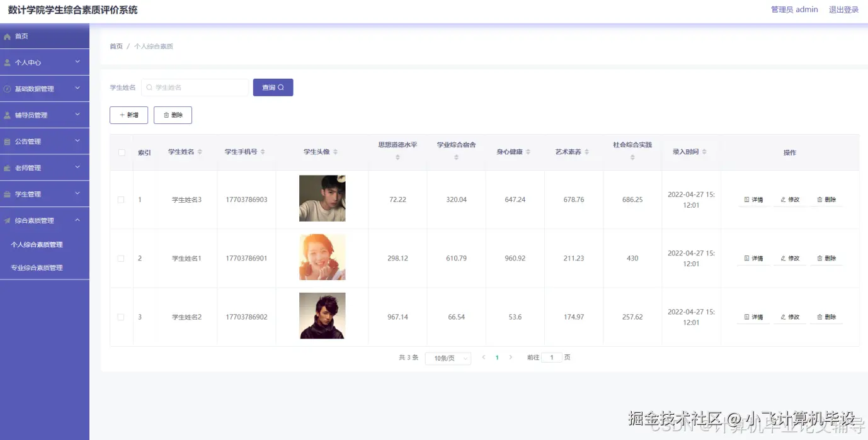Click the icon beside 辅导员管理
The height and width of the screenshot is (440, 868).
pyautogui.click(x=8, y=116)
